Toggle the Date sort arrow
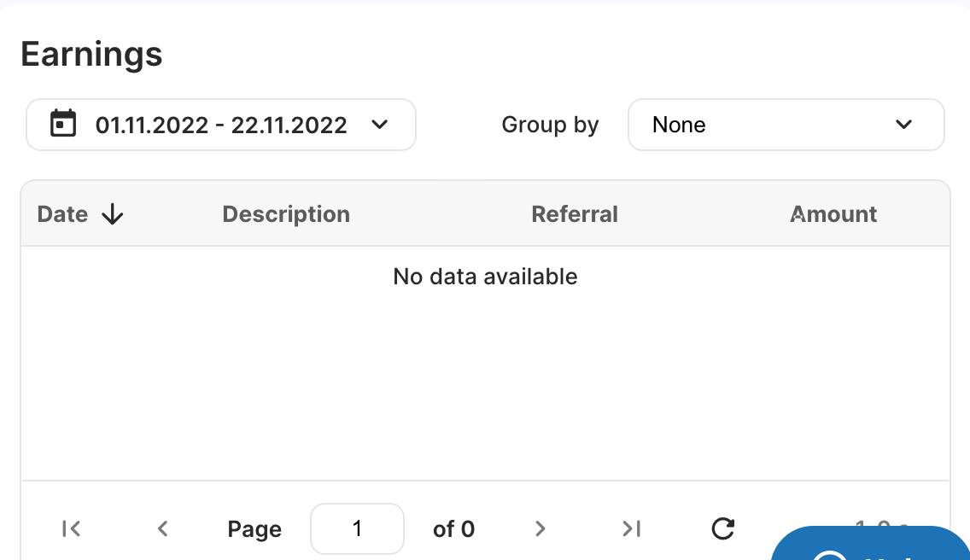 click(113, 215)
